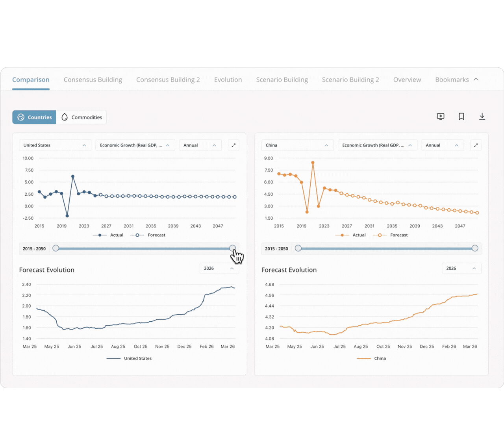Toggle United States line in evolution legend
Image resolution: width=504 pixels, height=441 pixels.
click(129, 358)
